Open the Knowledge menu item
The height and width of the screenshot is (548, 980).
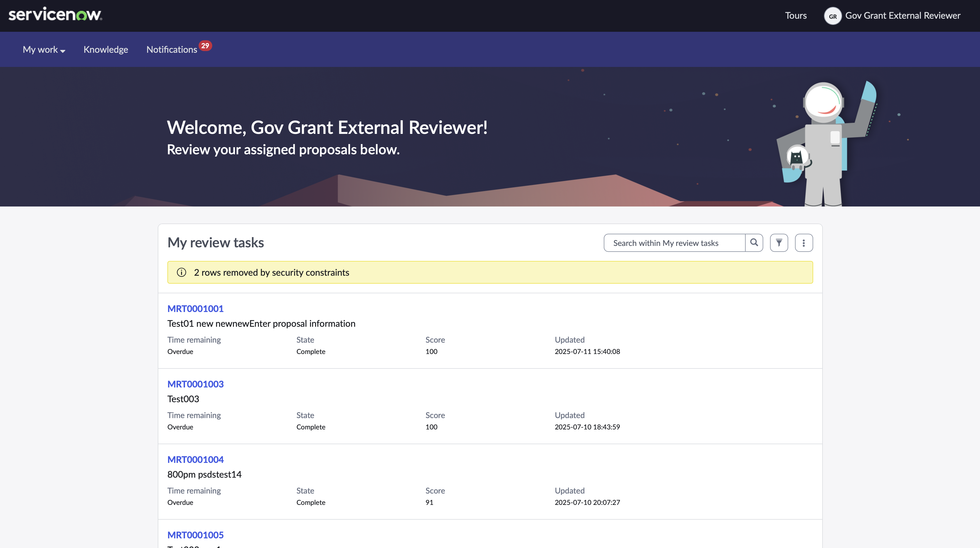[x=106, y=49]
